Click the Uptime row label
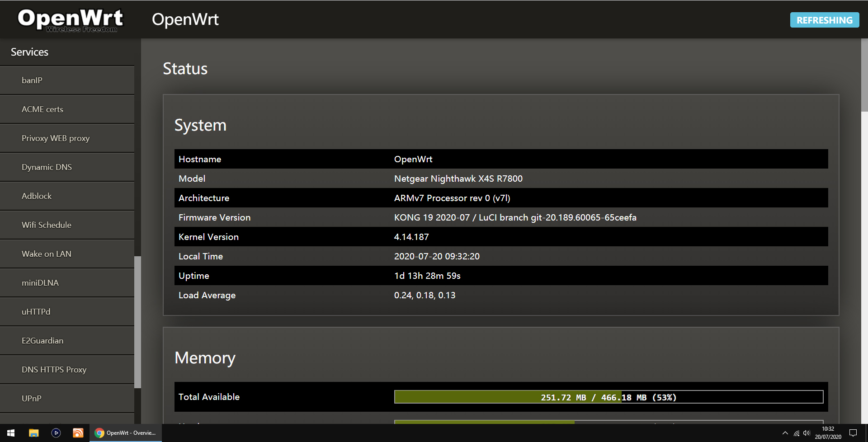The width and height of the screenshot is (868, 442). pyautogui.click(x=194, y=276)
